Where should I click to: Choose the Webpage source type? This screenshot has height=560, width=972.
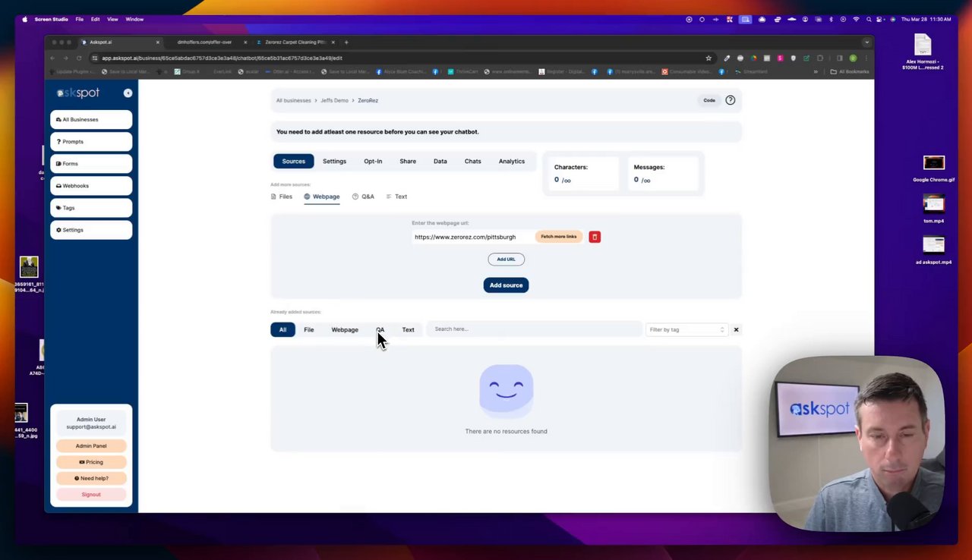click(322, 197)
